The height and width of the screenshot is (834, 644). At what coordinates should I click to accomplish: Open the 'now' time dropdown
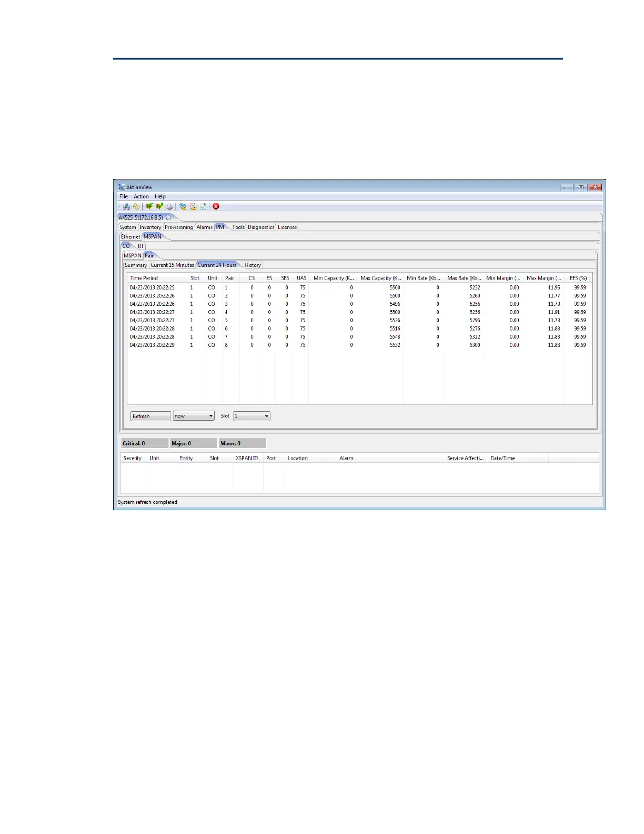pos(194,416)
